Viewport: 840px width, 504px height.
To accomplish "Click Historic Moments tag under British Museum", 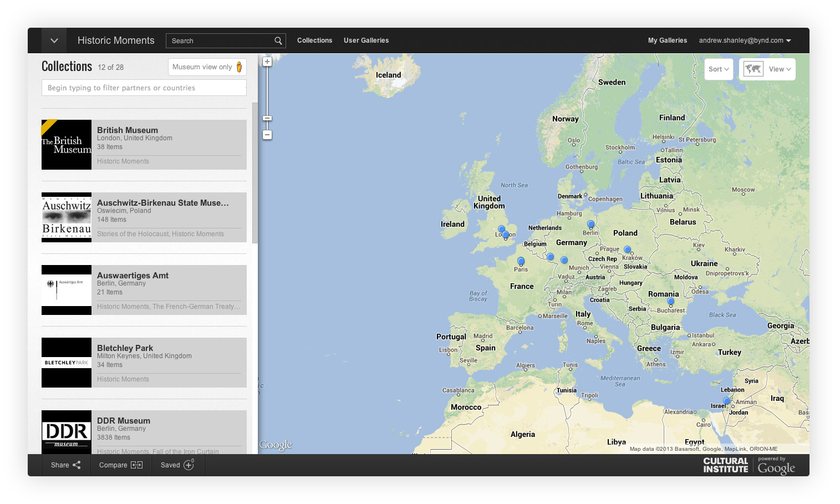I will [x=123, y=161].
